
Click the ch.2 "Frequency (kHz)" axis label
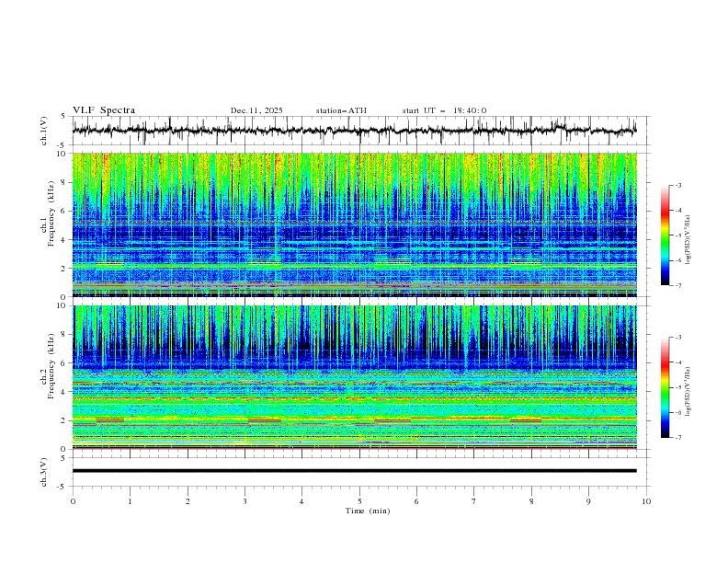pos(51,365)
